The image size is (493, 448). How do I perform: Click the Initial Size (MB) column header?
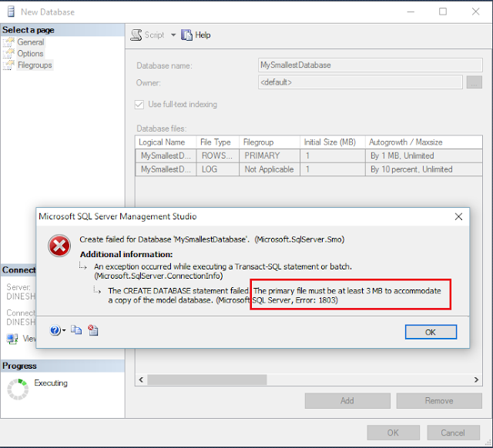[x=333, y=142]
